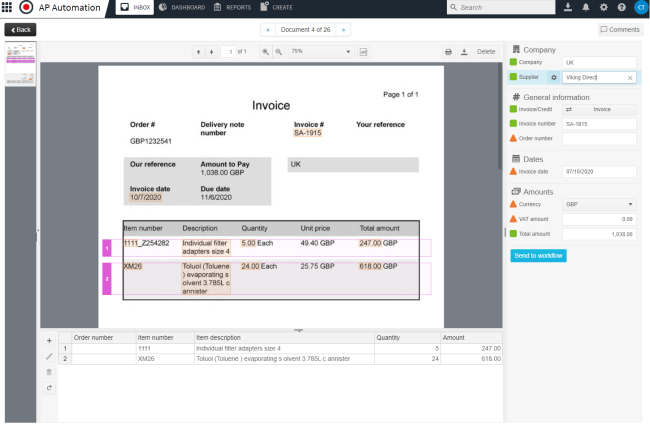Click the trash icon for line items
The height and width of the screenshot is (429, 650).
[49, 372]
